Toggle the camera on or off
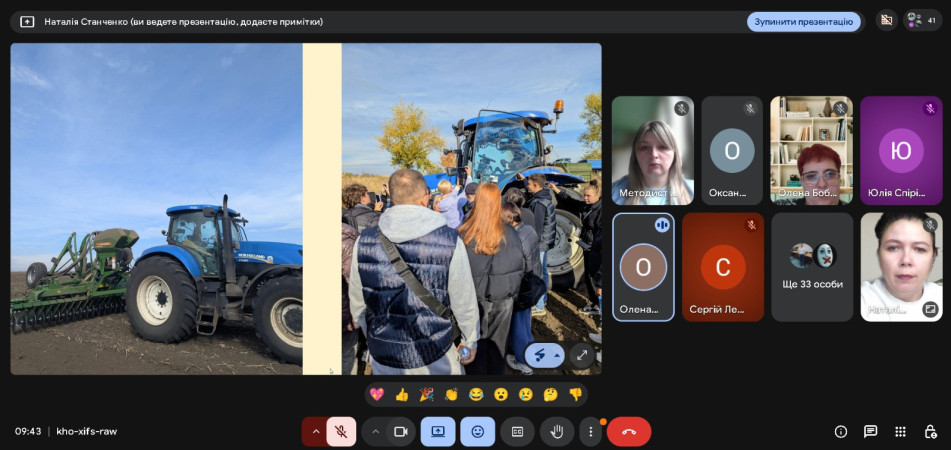951x450 pixels. tap(400, 432)
